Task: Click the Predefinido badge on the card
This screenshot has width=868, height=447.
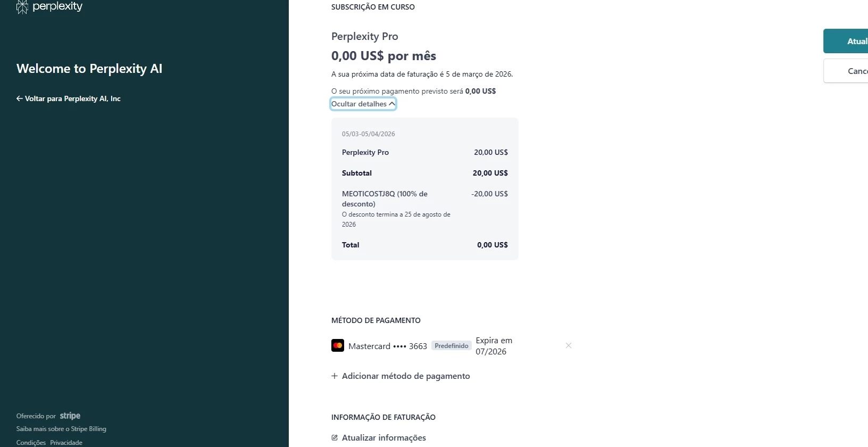Action: pos(452,346)
